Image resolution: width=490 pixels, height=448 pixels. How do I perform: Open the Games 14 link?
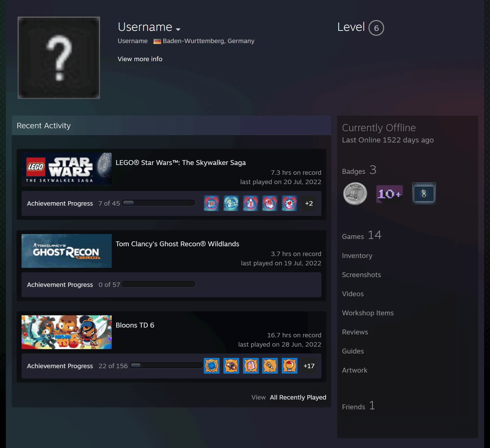(362, 235)
